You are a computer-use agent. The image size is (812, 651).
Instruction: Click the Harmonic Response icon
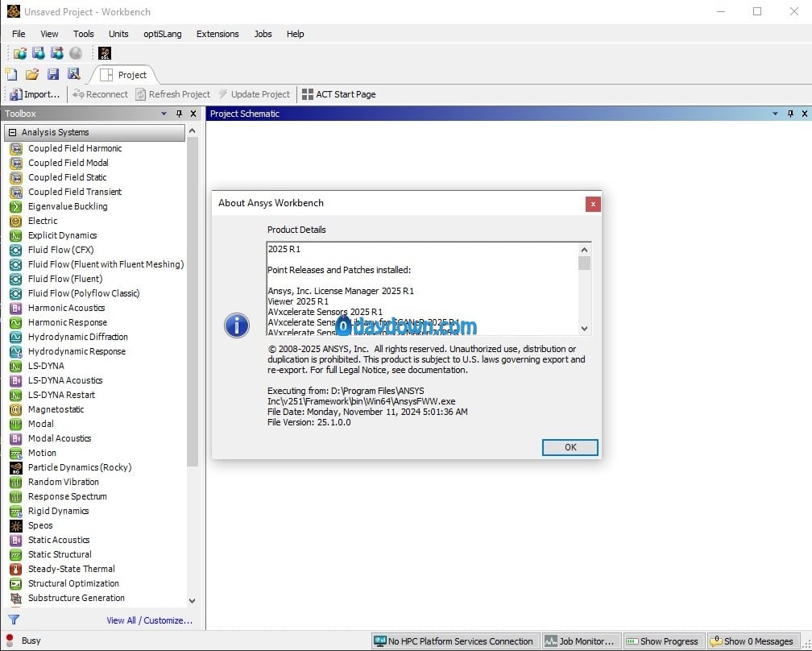pos(16,322)
